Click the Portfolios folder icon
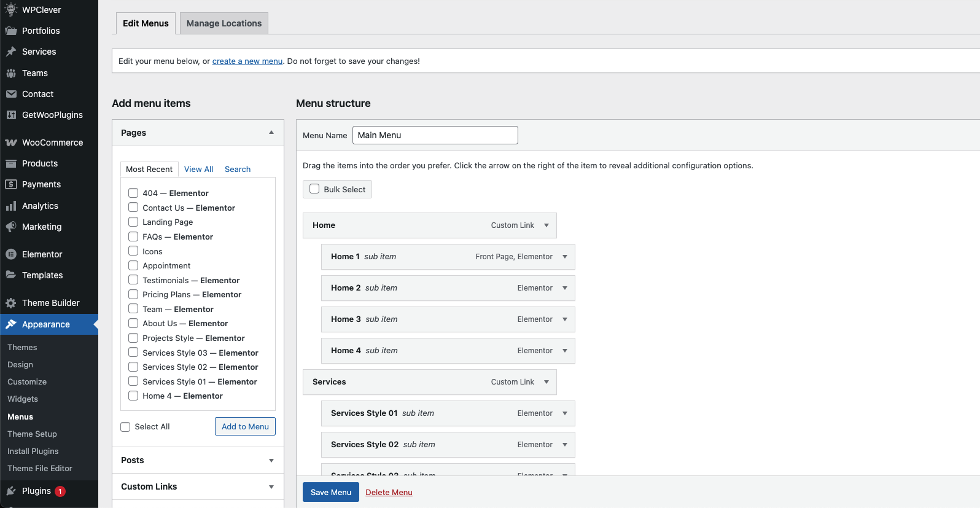 [x=11, y=31]
